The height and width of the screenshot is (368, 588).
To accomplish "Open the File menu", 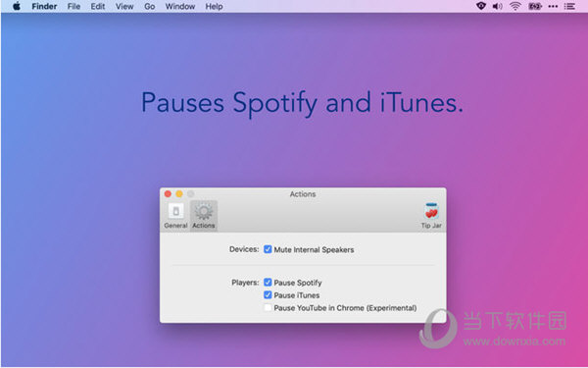I will pyautogui.click(x=73, y=7).
